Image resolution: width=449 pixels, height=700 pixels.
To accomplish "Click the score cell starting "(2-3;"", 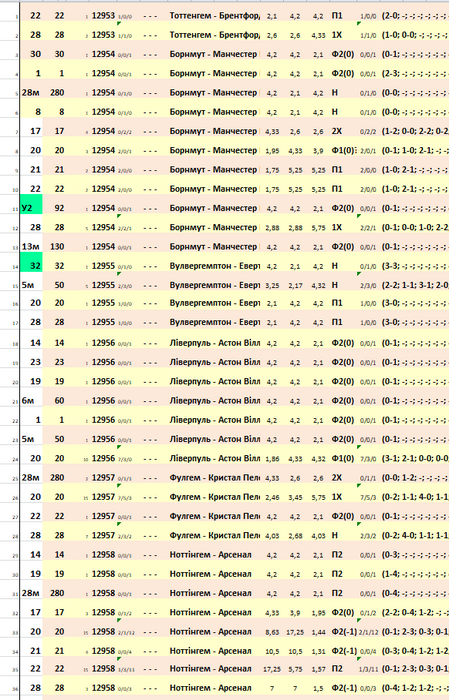I will [415, 73].
